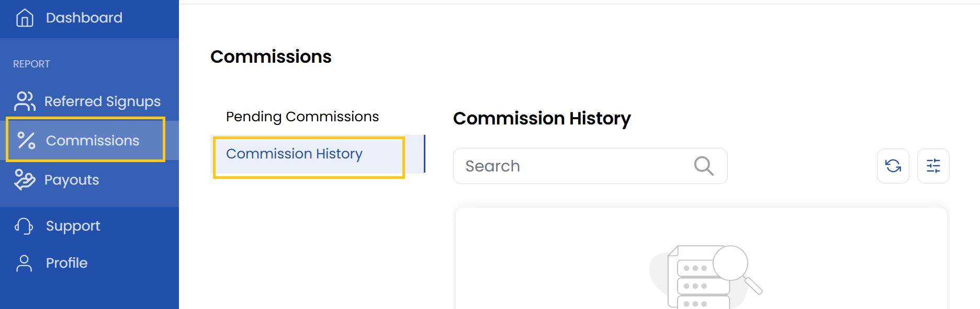Open the Profile page
Screen dimensions: 980x309
[x=66, y=263]
